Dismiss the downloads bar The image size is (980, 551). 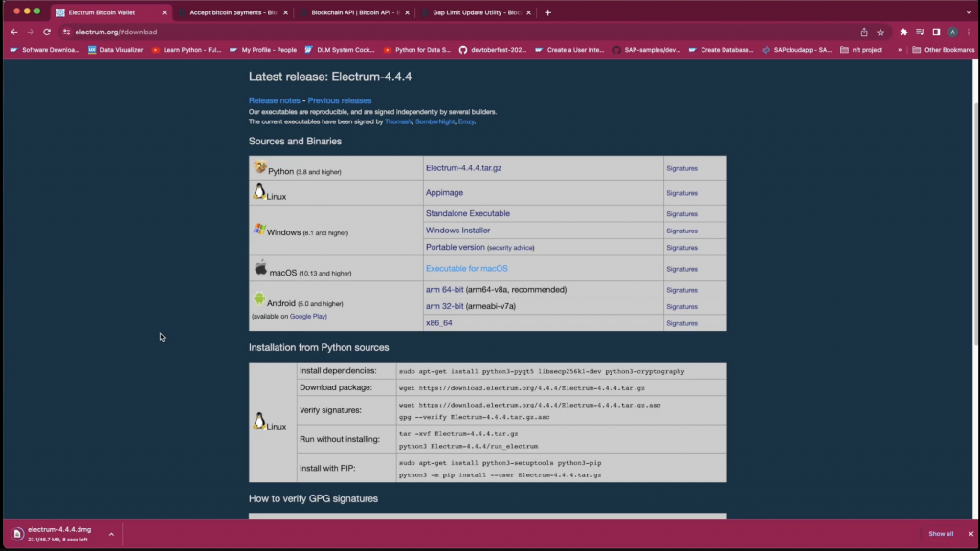tap(970, 534)
